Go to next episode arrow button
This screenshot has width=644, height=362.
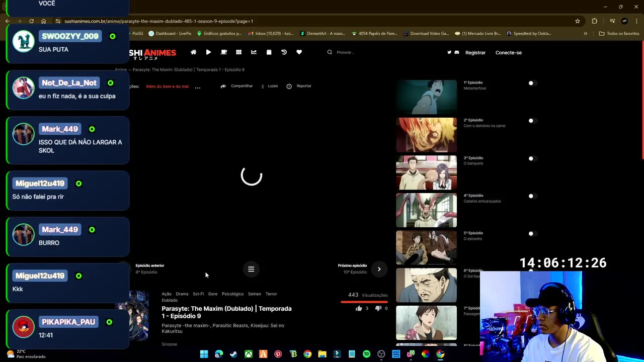pyautogui.click(x=379, y=269)
